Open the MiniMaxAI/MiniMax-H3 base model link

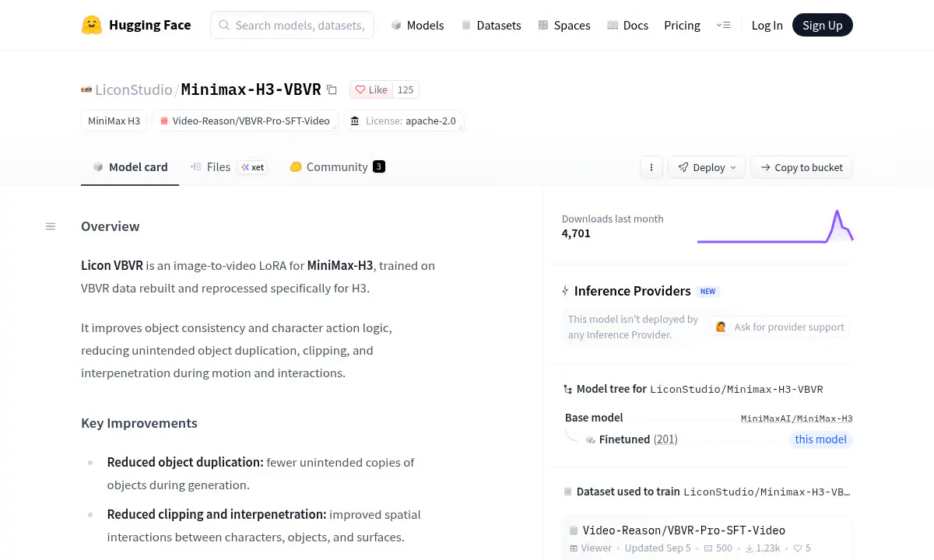(796, 418)
